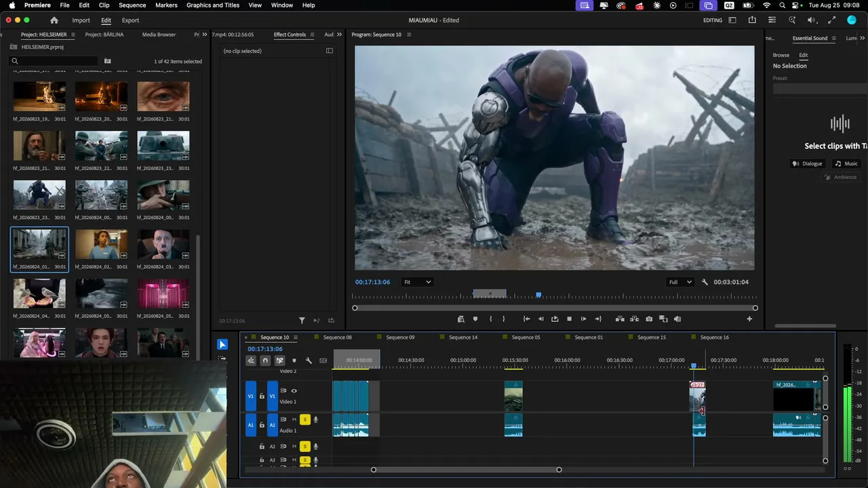Toggle Snap in Timeline
The height and width of the screenshot is (488, 868).
[x=265, y=361]
